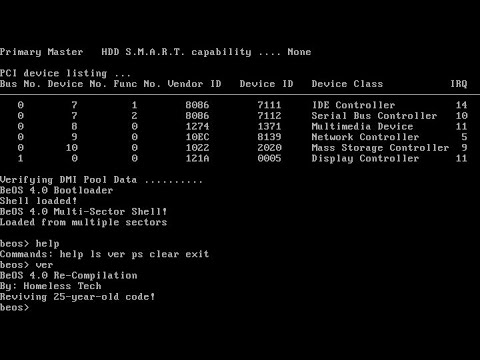Click the typed "help" command

[x=48, y=244]
